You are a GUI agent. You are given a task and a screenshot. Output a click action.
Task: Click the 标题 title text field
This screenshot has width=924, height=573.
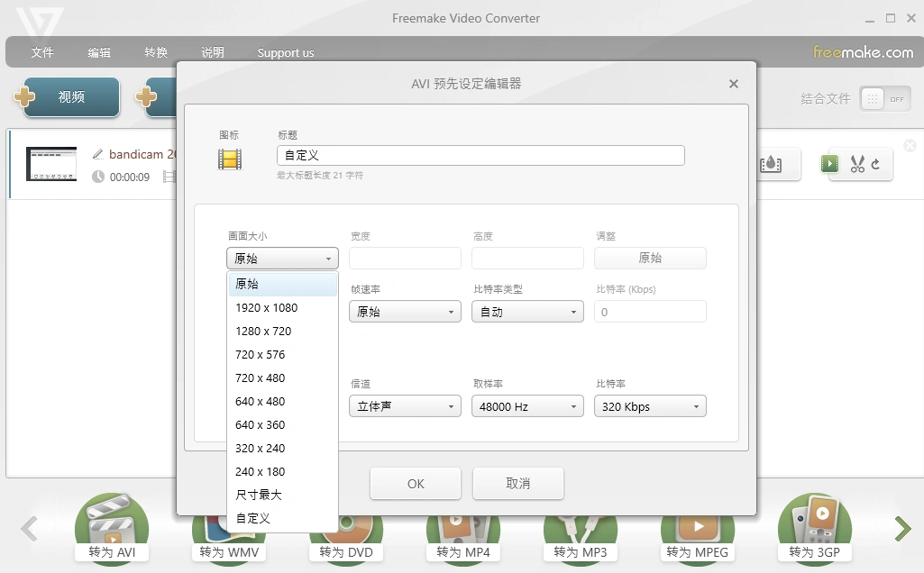coord(480,156)
